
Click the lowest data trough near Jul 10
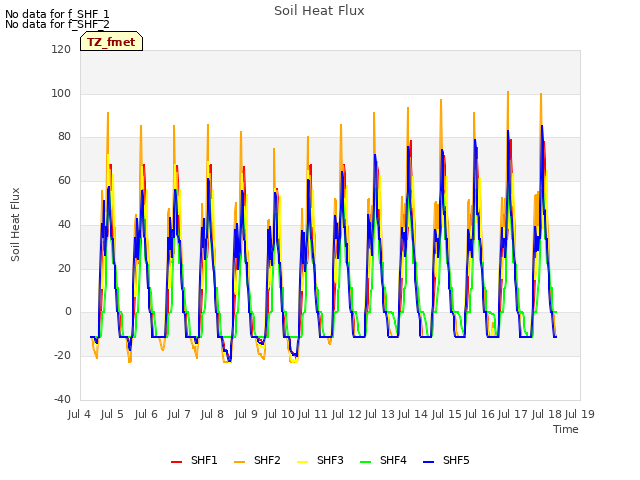coord(294,362)
